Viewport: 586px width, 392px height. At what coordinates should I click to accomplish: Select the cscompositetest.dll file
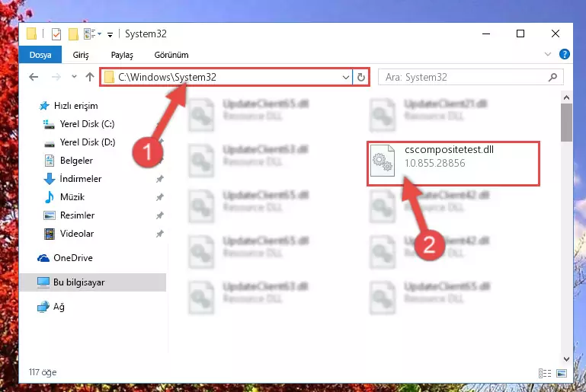coord(453,164)
